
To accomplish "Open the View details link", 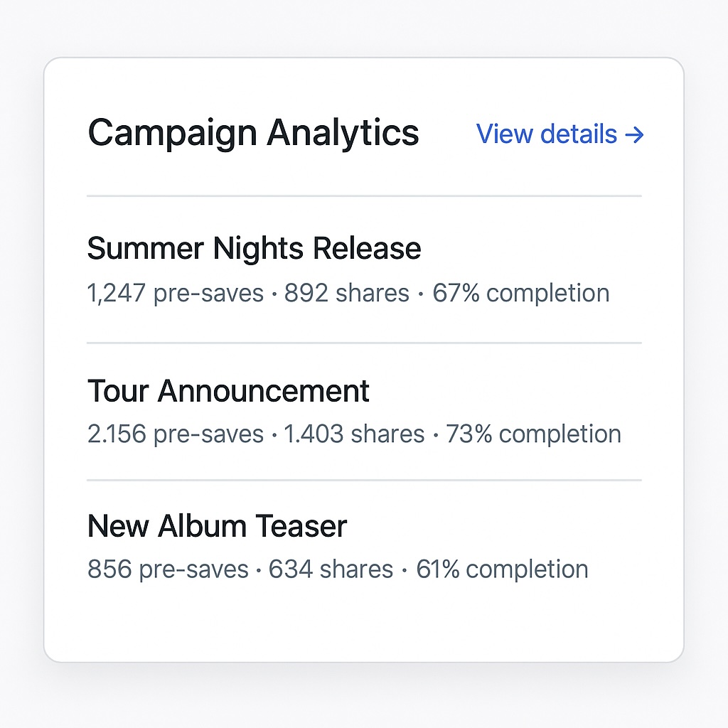I will [x=547, y=134].
